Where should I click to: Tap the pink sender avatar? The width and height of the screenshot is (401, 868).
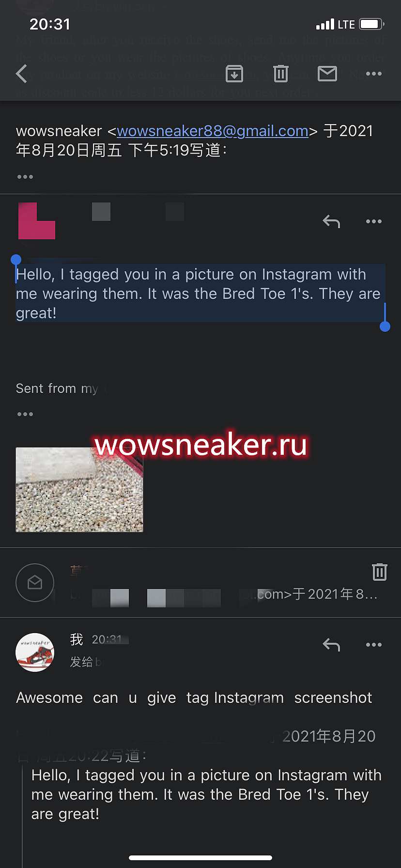click(37, 221)
